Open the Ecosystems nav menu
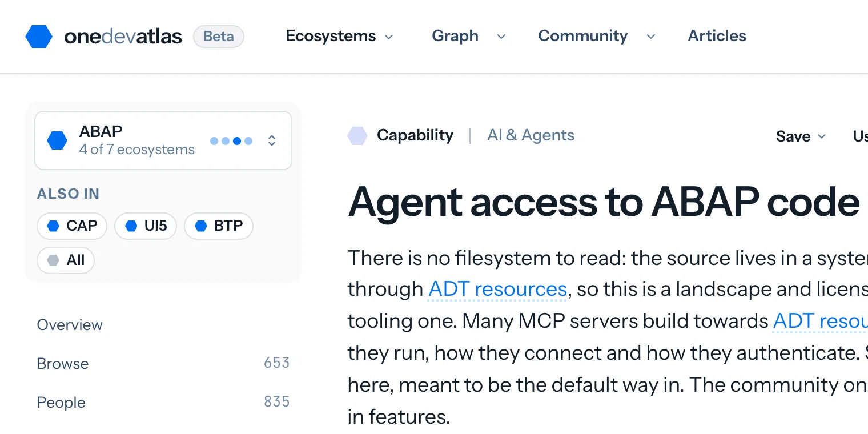Image resolution: width=868 pixels, height=434 pixels. point(339,36)
